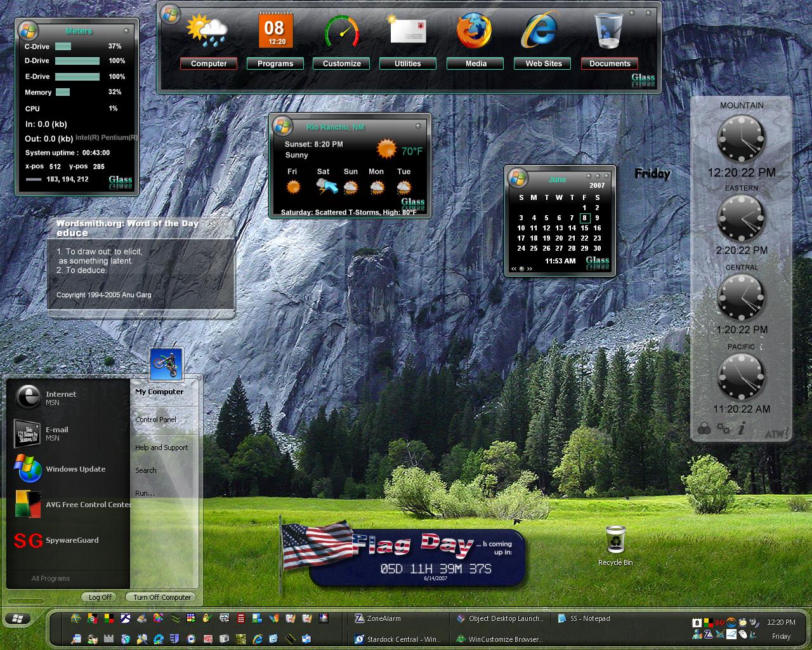Open the Firefox icon in the dock
The height and width of the screenshot is (650, 812).
point(474,32)
